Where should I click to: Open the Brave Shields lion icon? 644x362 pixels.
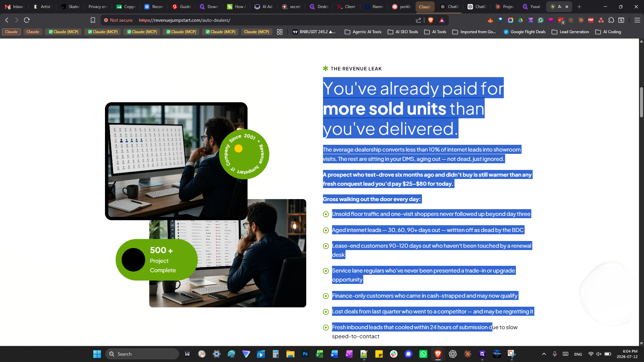point(431,20)
